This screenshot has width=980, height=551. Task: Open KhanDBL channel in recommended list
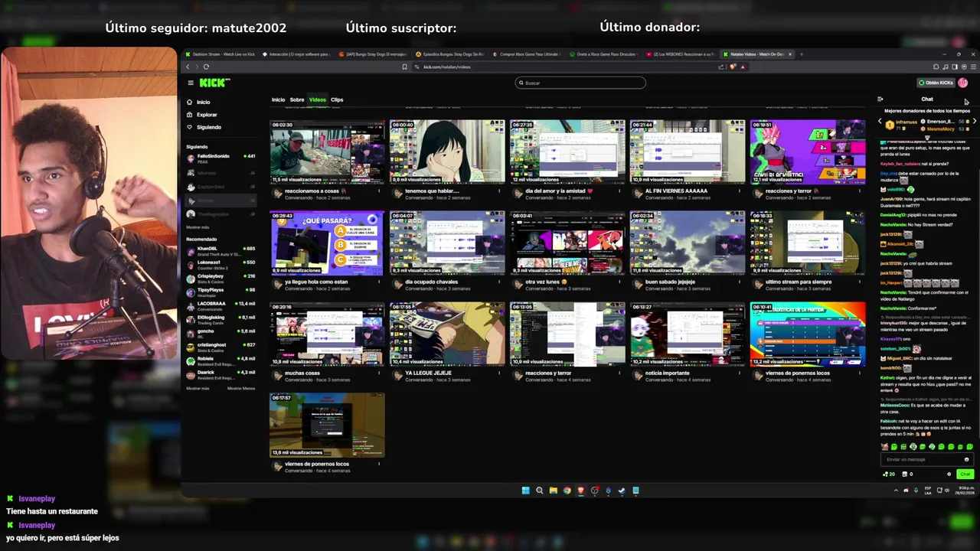coord(220,250)
